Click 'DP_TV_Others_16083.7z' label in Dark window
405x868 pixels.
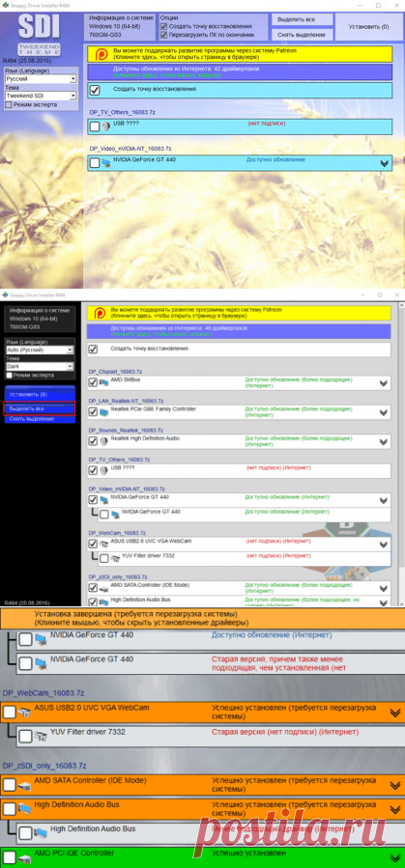120,460
